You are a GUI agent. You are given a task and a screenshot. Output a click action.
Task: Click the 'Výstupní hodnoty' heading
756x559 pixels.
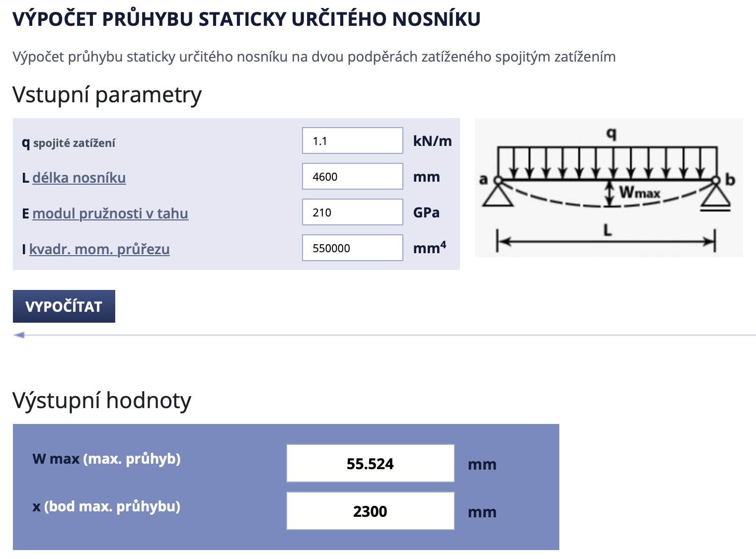(x=102, y=400)
